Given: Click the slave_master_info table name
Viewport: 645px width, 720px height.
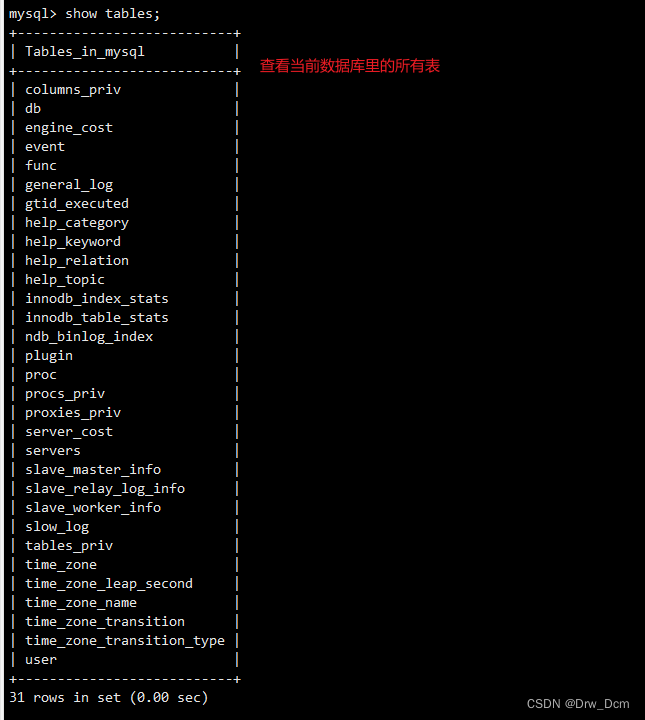Looking at the screenshot, I should click(93, 469).
